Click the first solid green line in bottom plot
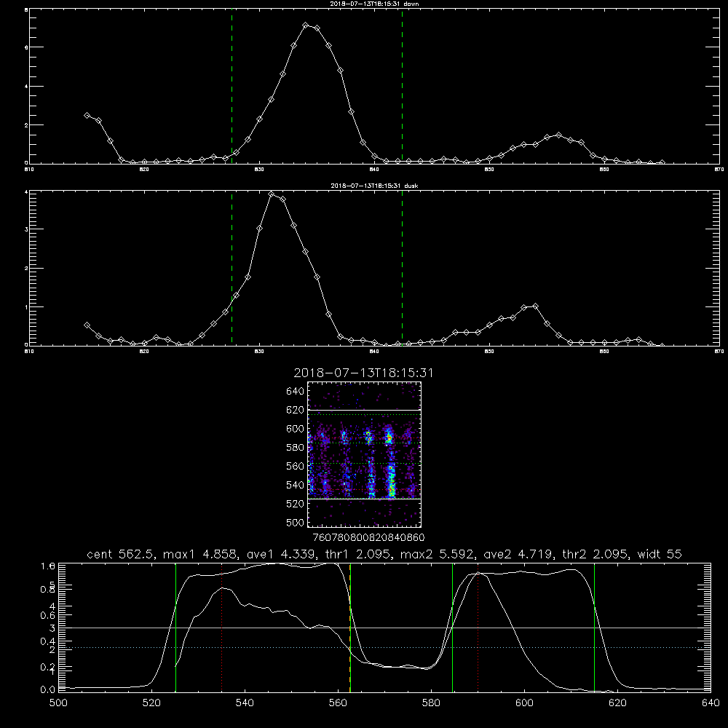Image resolution: width=728 pixels, height=728 pixels. [175, 628]
